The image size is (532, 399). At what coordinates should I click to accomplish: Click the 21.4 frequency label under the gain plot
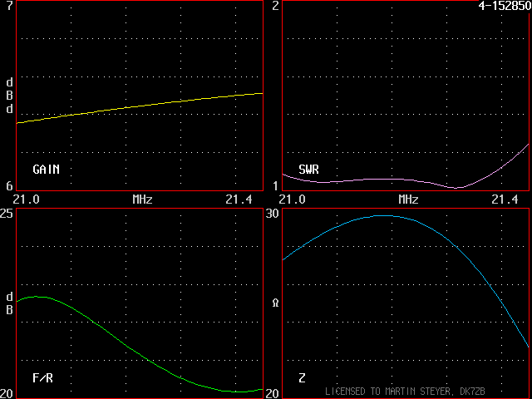(x=239, y=199)
